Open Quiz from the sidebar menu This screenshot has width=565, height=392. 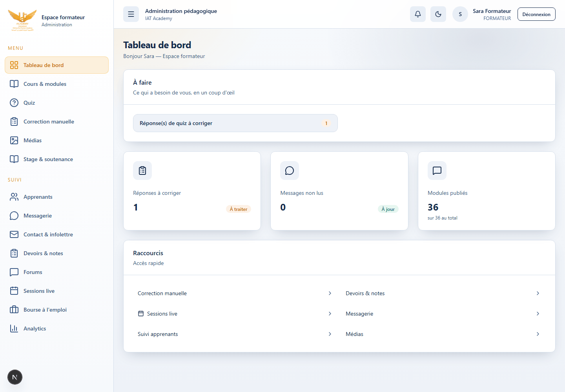[x=56, y=103]
